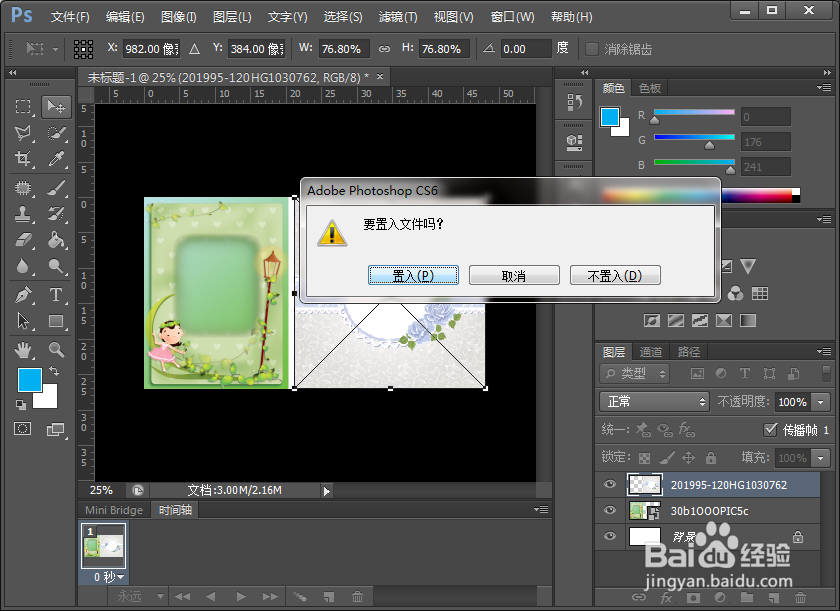Open the 滤镜(T) menu
The width and height of the screenshot is (840, 611).
[x=398, y=17]
